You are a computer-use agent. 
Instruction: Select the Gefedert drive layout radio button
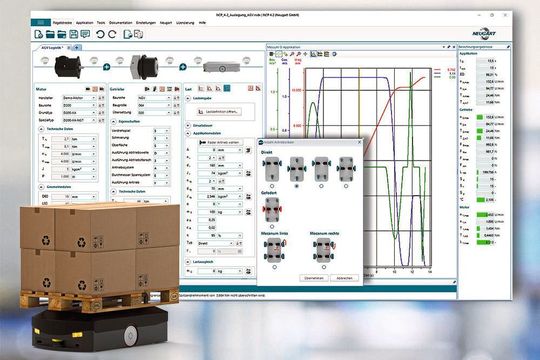(x=272, y=227)
